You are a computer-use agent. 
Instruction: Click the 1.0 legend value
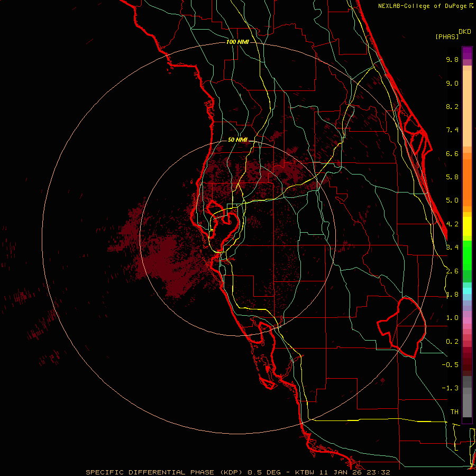(x=452, y=318)
